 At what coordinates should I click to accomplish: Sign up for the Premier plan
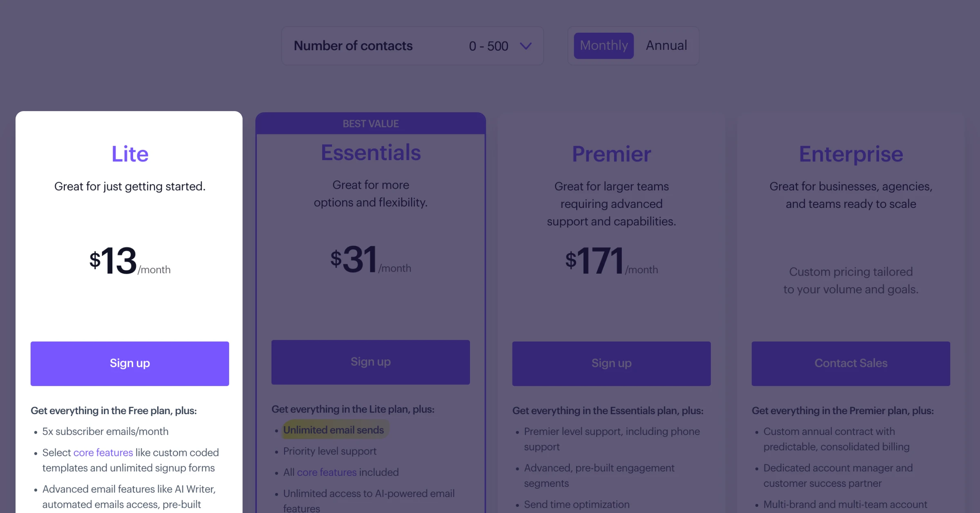pyautogui.click(x=611, y=363)
